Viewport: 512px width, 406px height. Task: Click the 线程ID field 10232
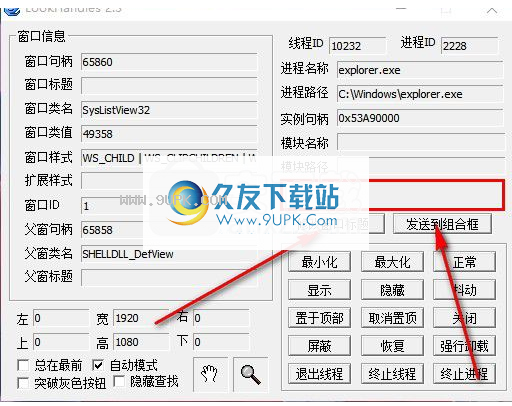(357, 46)
